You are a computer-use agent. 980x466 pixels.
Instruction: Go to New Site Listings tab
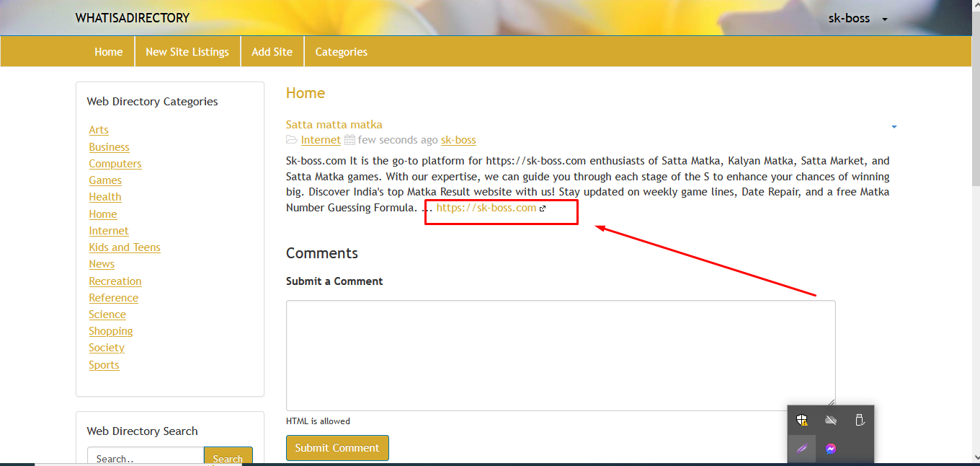click(x=187, y=52)
